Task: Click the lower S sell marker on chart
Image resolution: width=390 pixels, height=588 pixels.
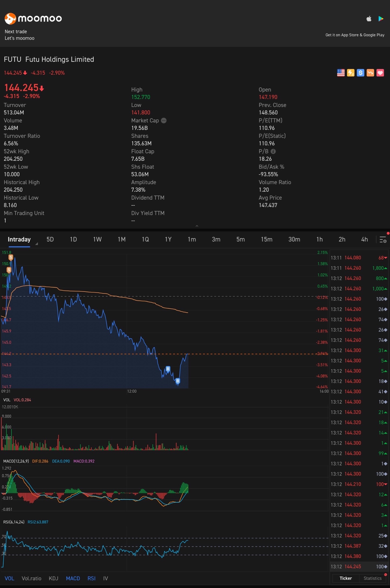Action: coord(9,270)
